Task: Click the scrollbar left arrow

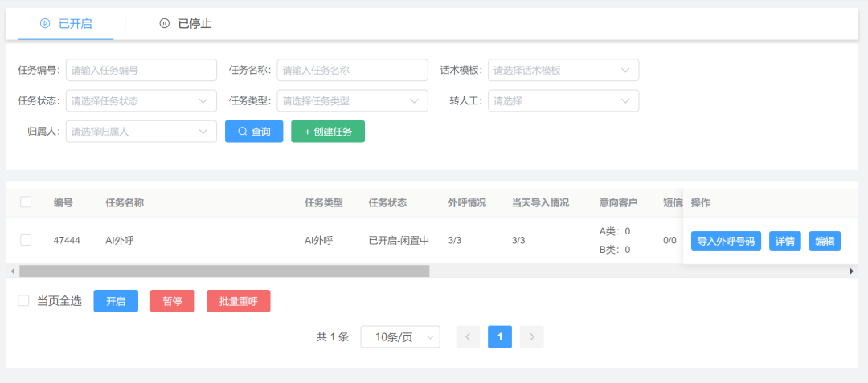Action: pyautogui.click(x=12, y=271)
